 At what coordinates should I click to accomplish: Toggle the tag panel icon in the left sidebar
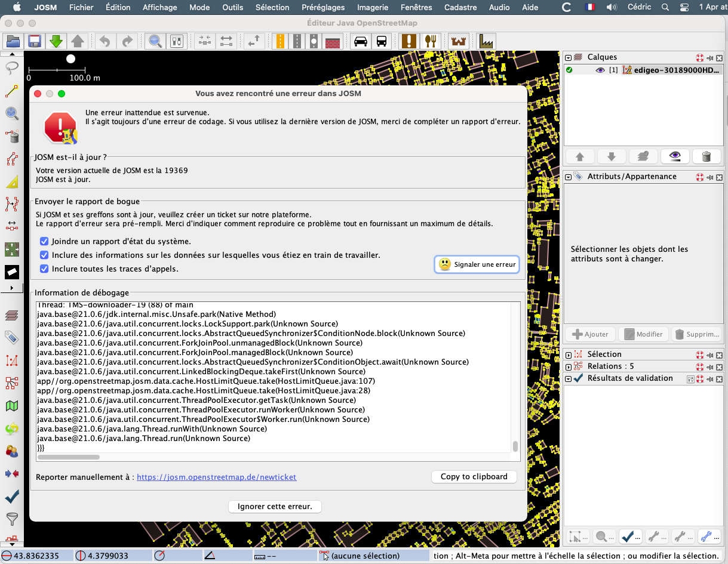(12, 338)
